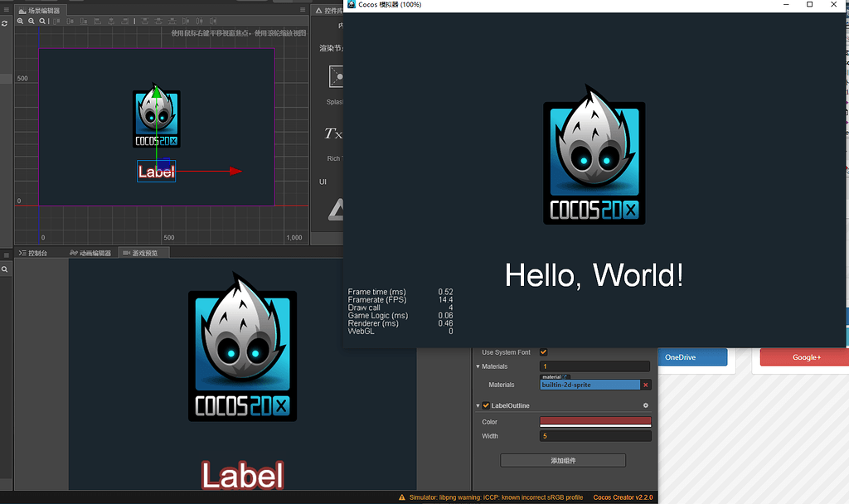Remove builtin-2d-sprite with the red X icon
The width and height of the screenshot is (849, 504).
pos(644,385)
